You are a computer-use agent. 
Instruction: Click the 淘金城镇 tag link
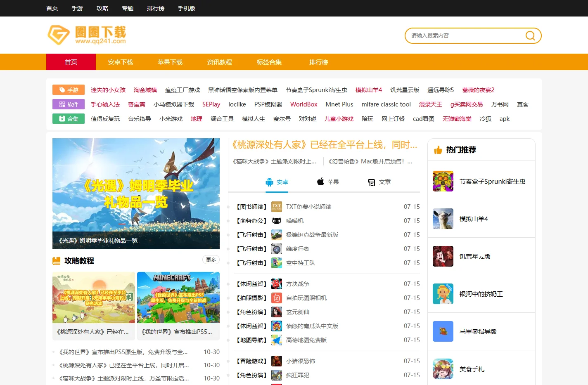[145, 90]
